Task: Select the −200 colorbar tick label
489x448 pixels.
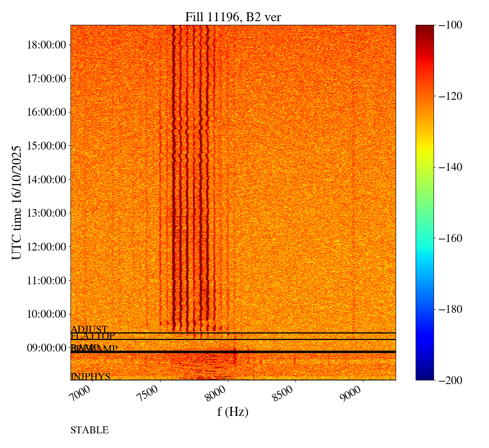Action: [450, 380]
